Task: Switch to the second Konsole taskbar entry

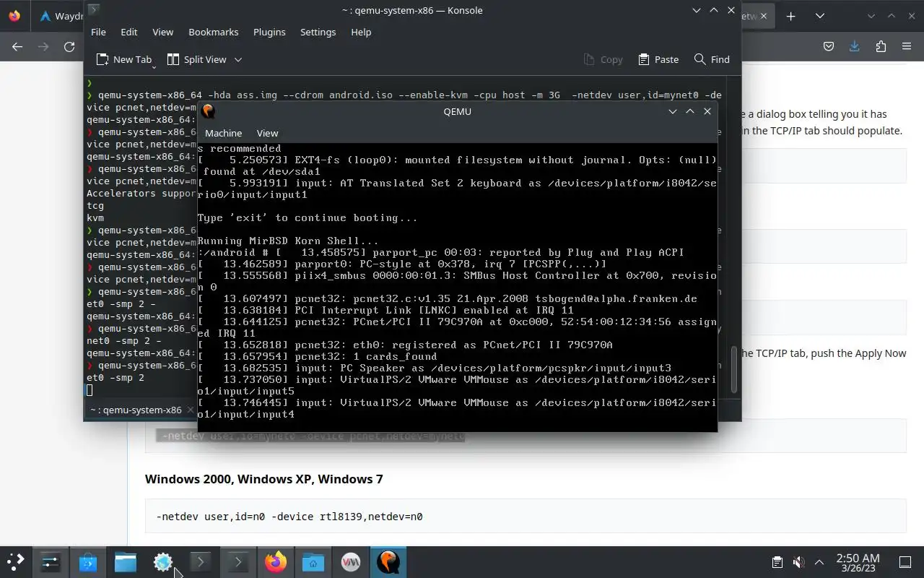Action: pyautogui.click(x=238, y=561)
